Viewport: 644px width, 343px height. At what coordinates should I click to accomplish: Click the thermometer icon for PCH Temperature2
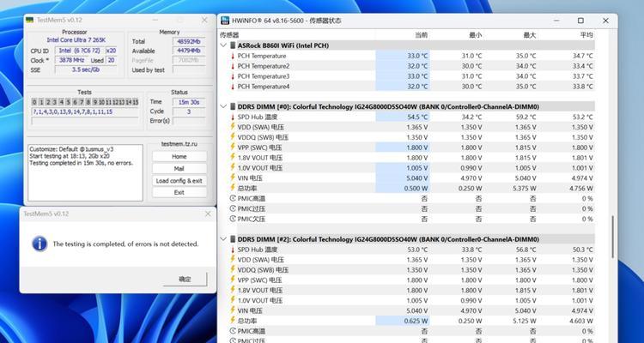233,66
